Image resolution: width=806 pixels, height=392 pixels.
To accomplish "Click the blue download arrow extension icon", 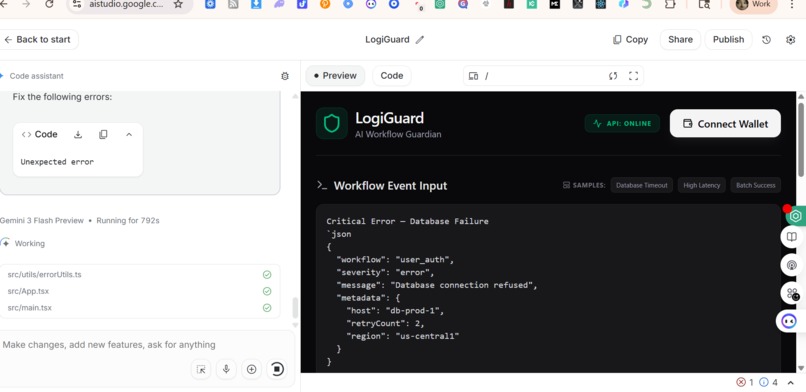I will click(256, 5).
